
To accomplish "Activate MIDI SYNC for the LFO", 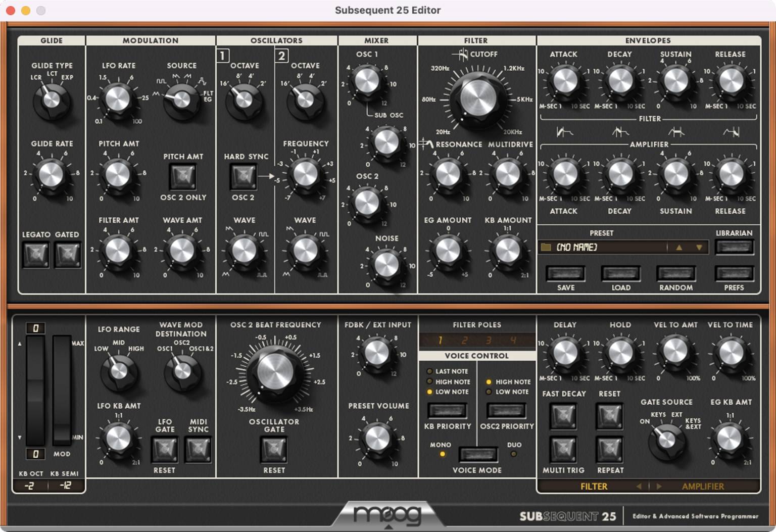I will 198,450.
